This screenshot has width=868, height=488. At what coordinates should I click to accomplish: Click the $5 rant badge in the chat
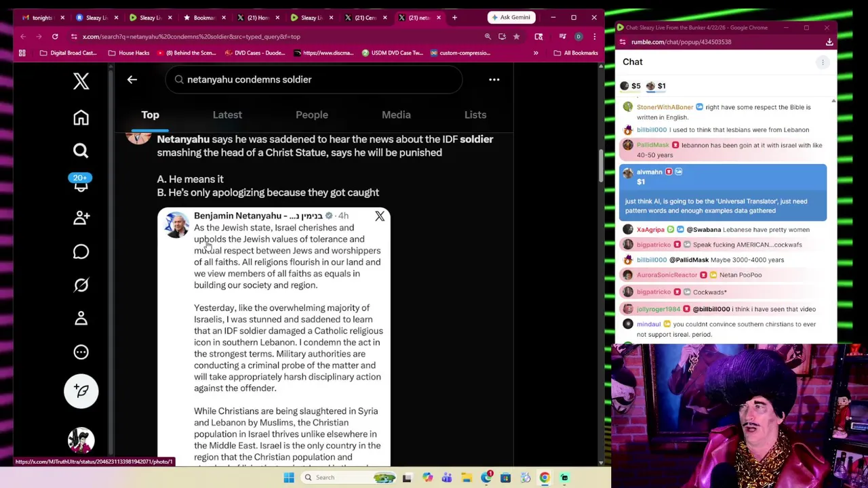[630, 86]
